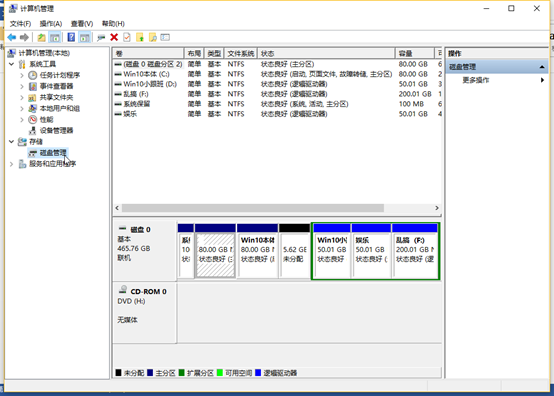Select the hatched 80.00 GB partition block

coord(215,251)
